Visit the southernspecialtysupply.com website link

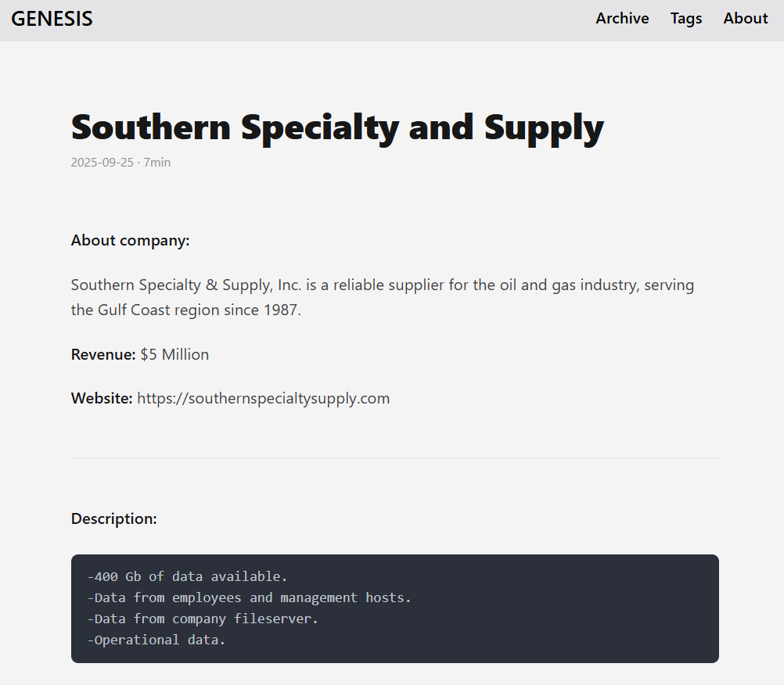[x=263, y=398]
